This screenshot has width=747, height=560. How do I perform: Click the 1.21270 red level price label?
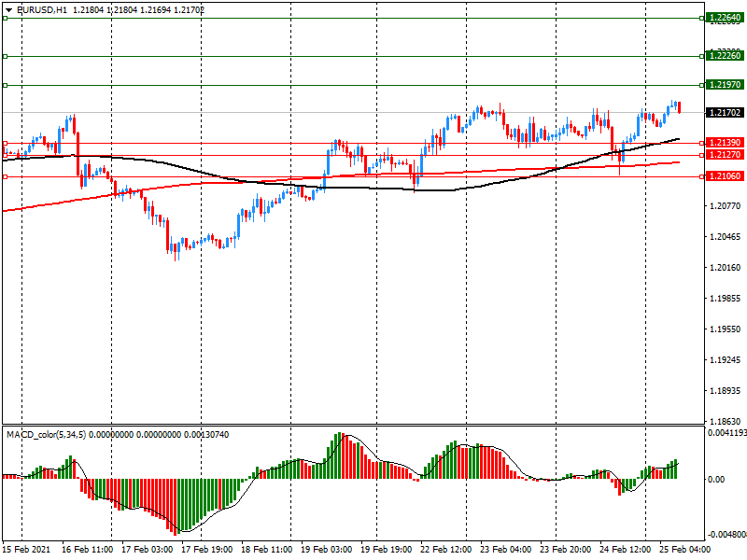(x=725, y=155)
